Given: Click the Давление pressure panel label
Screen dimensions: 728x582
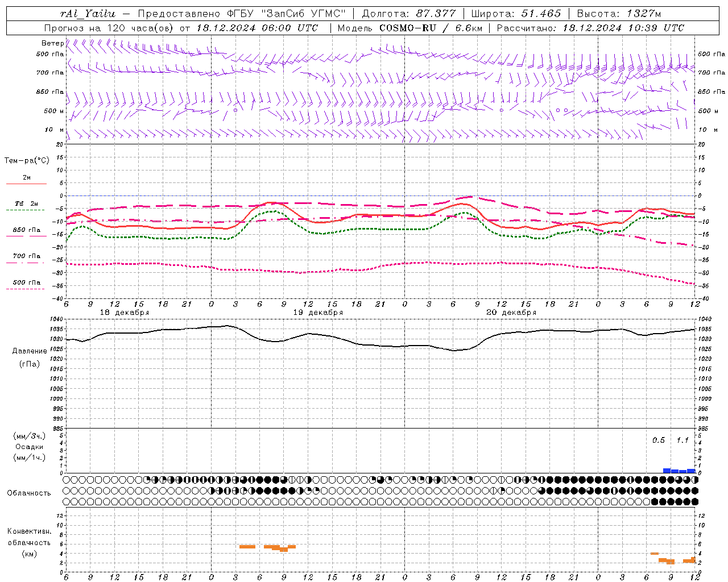Looking at the screenshot, I should click(30, 351).
